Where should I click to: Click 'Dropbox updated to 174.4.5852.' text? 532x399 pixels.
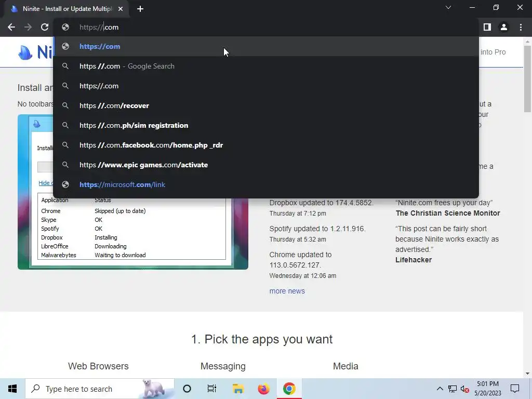click(321, 203)
